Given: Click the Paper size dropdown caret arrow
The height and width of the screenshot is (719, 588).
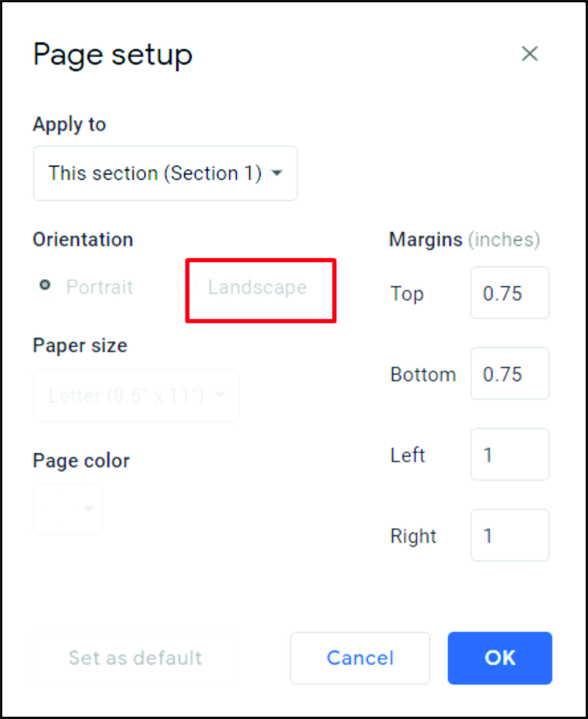Looking at the screenshot, I should coord(220,395).
